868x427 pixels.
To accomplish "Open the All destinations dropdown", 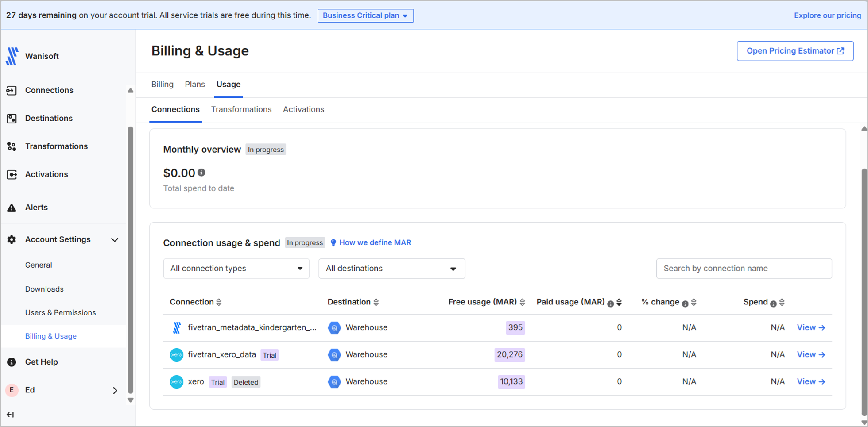I will [x=391, y=269].
